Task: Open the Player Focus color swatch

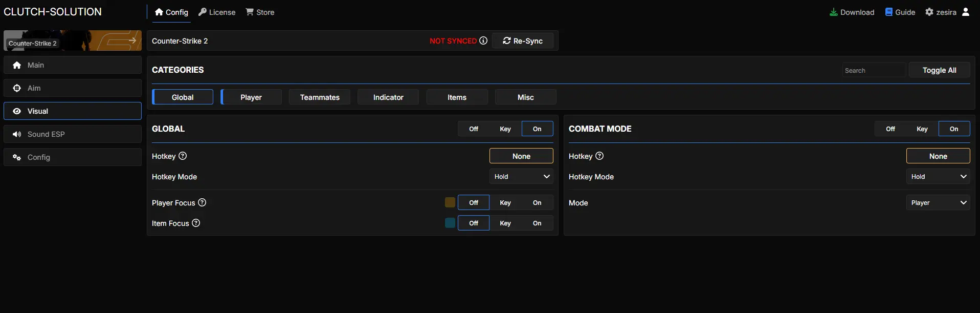Action: point(450,202)
